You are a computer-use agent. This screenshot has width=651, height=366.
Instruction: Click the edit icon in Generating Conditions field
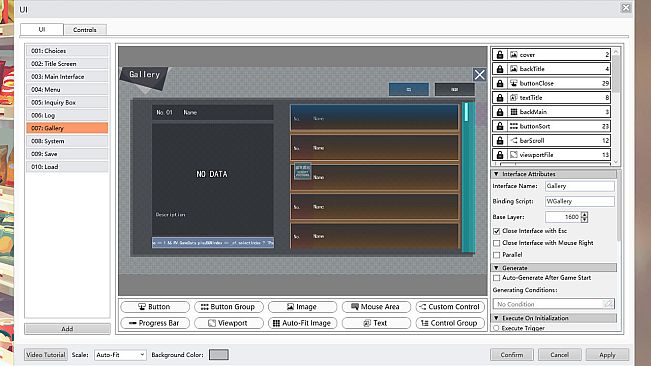click(x=608, y=304)
